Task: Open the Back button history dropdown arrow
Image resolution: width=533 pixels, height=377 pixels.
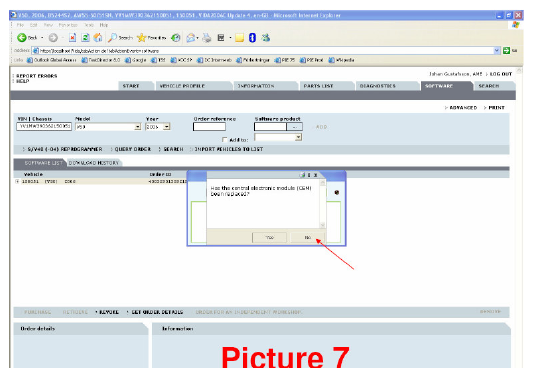Action: 42,38
